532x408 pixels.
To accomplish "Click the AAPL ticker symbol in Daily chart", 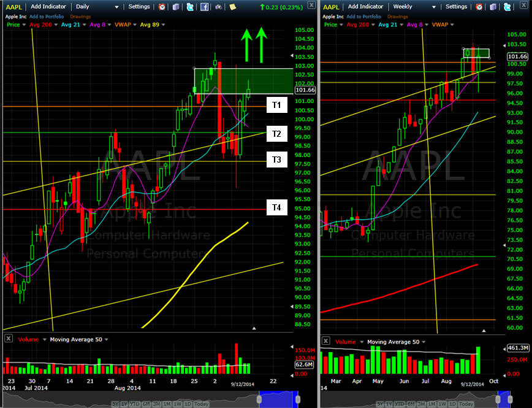I will click(x=14, y=7).
